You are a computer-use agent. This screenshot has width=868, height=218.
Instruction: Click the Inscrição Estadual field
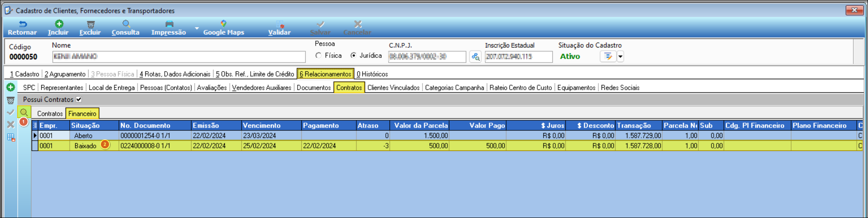(x=519, y=57)
